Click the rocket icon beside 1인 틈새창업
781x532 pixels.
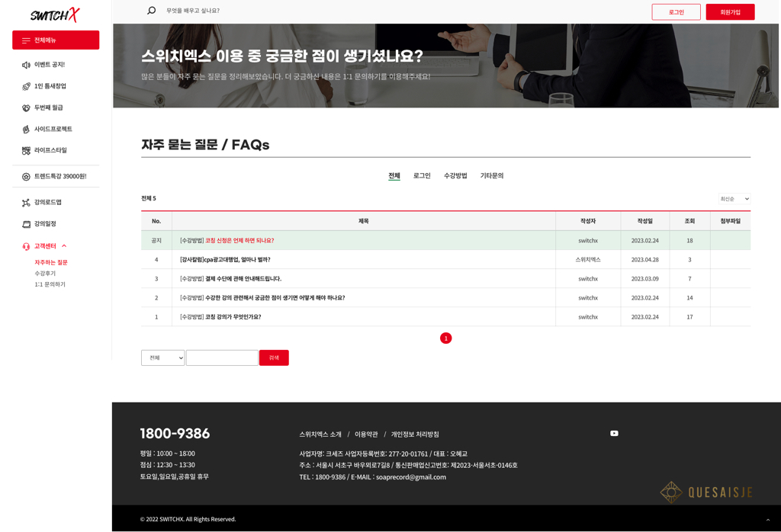(26, 87)
